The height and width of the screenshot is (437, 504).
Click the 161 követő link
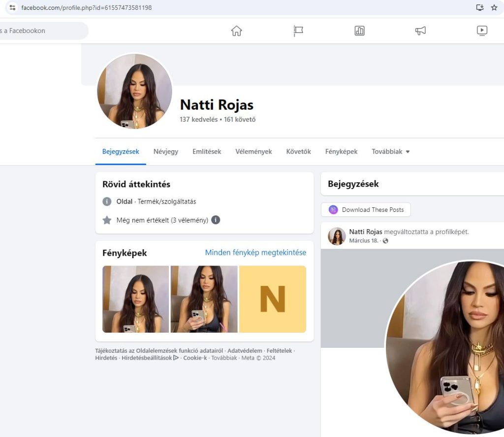[240, 119]
